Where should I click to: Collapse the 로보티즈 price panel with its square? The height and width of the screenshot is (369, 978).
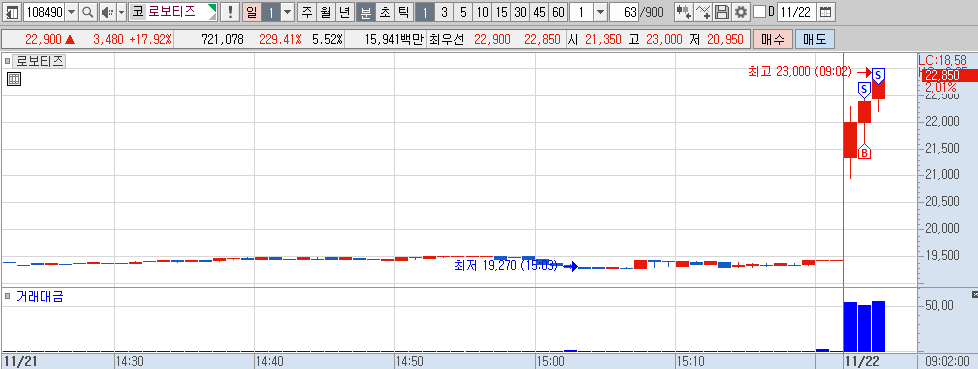point(7,62)
